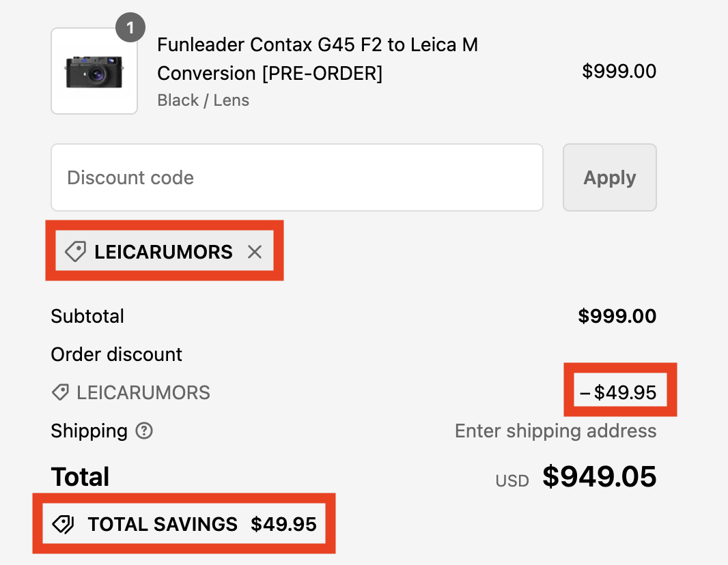Screen dimensions: 728x565
Task: Click the tag icon on LEICARUMORS chip
Action: pyautogui.click(x=75, y=252)
